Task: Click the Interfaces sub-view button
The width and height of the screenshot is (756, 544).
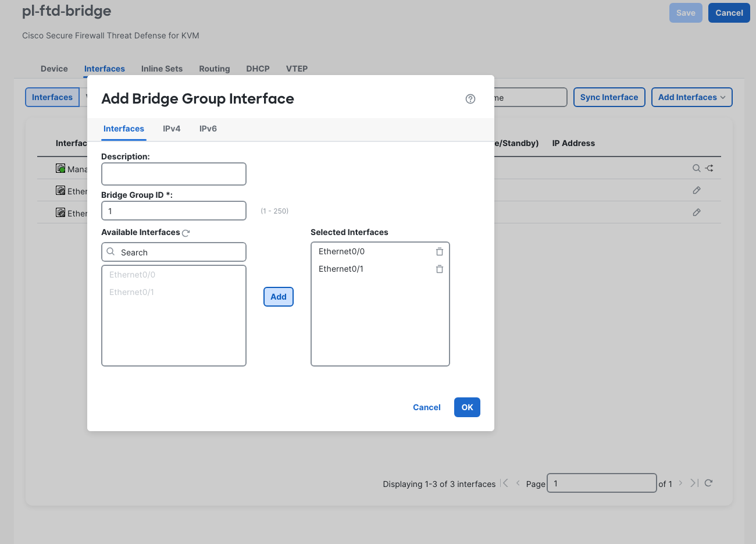Action: [52, 97]
